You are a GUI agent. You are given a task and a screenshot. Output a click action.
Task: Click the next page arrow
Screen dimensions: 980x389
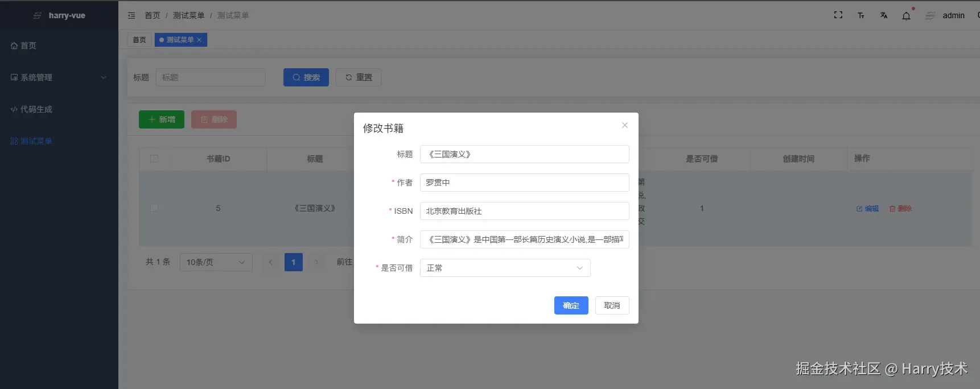pyautogui.click(x=316, y=262)
